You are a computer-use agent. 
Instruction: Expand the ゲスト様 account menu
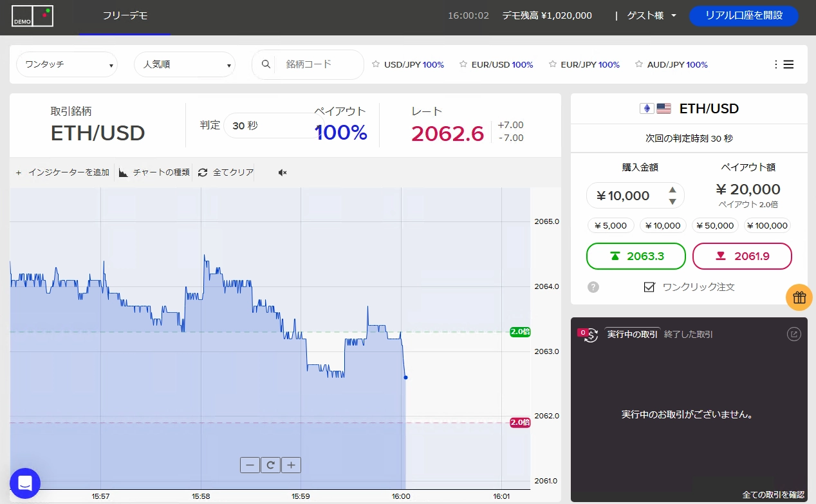[652, 15]
